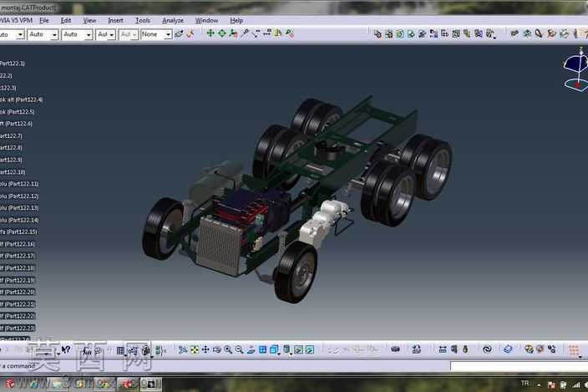Click the Create Multi-View icon
The width and height of the screenshot is (588, 392).
(x=262, y=349)
